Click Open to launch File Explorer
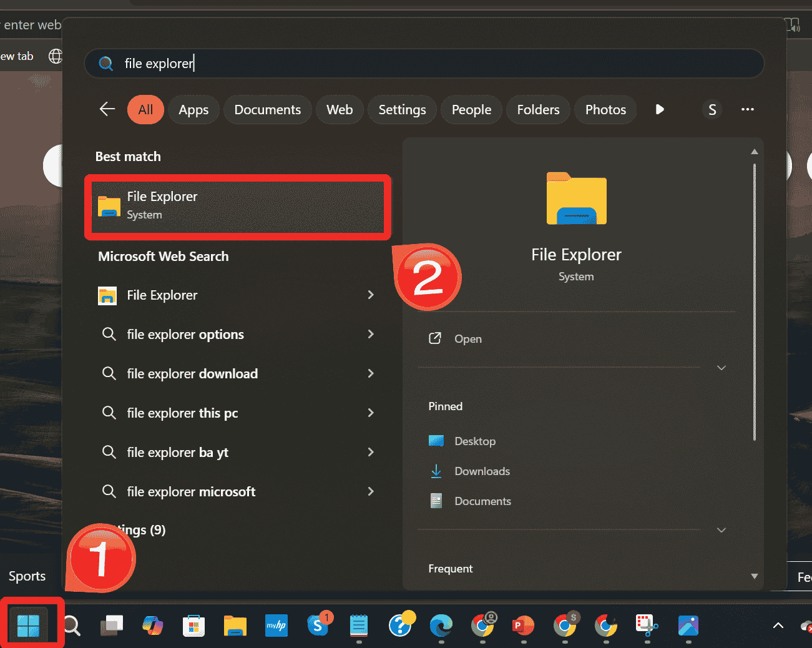The image size is (812, 648). (x=467, y=338)
